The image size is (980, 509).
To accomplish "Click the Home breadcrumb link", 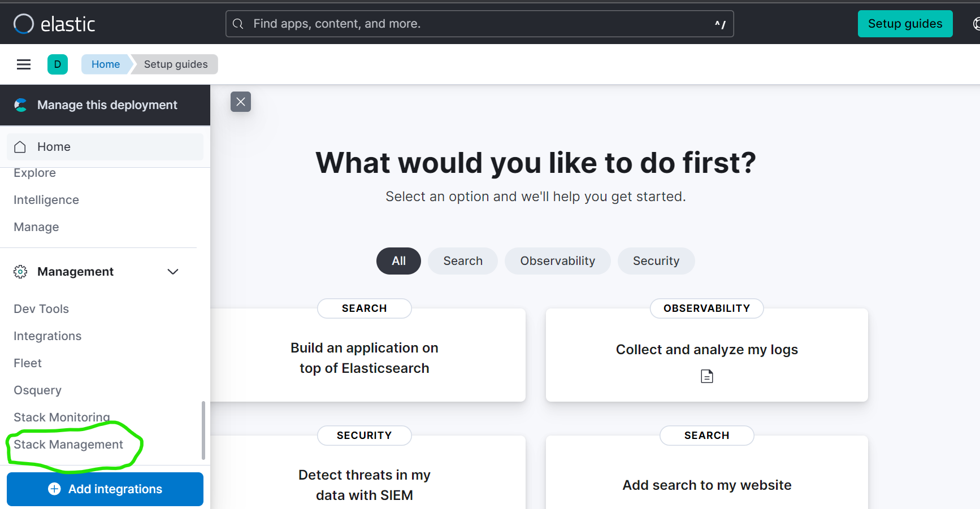I will 106,64.
